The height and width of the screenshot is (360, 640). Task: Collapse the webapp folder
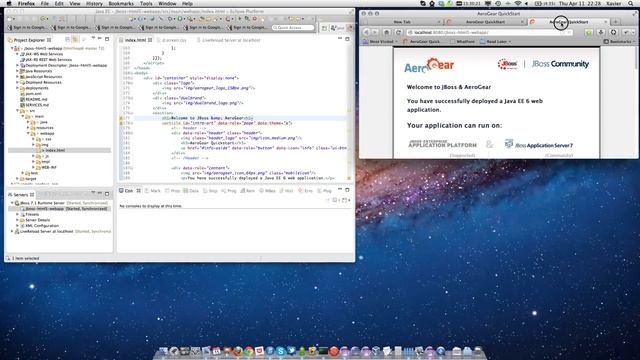pos(28,133)
